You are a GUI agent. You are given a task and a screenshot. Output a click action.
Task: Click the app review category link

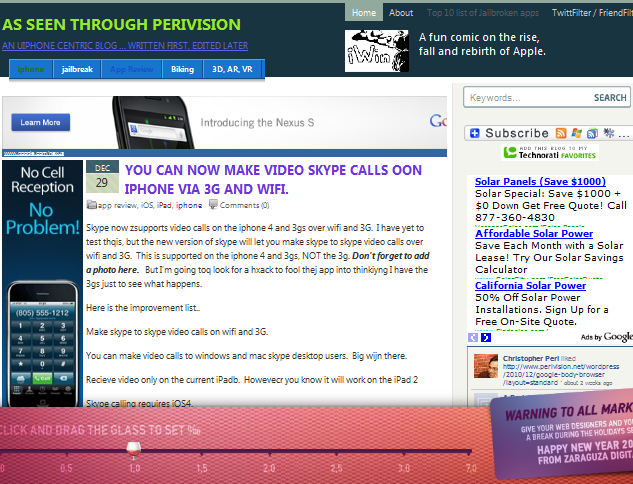pos(117,205)
